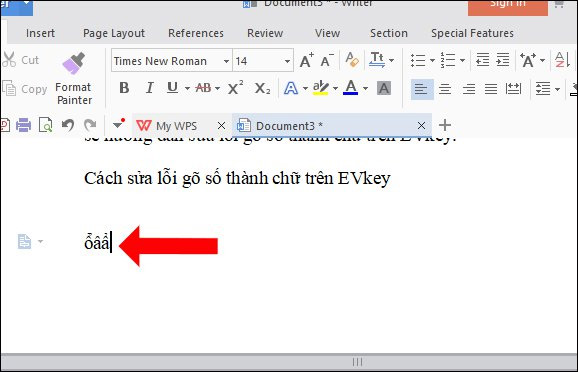Apply a bulleted list
578x372 pixels.
click(418, 60)
